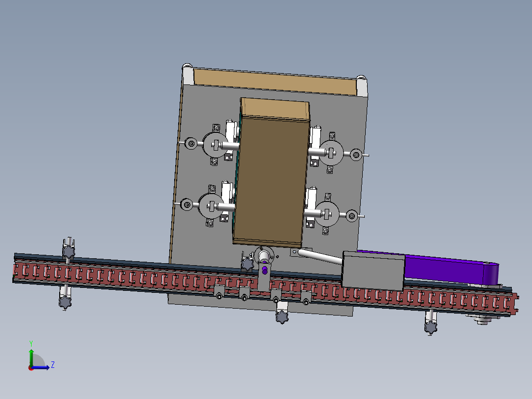Click the blue Z axis arrow of triad
The width and height of the screenshot is (532, 399).
[x=41, y=367]
